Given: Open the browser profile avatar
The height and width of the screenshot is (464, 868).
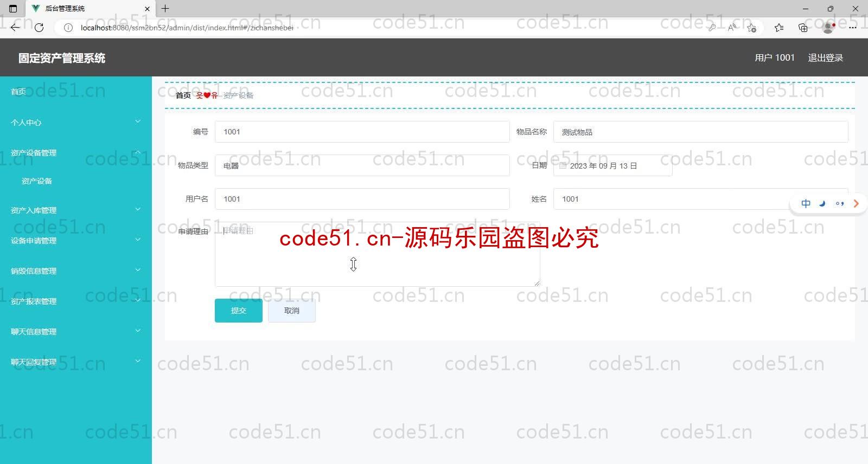Looking at the screenshot, I should 828,28.
